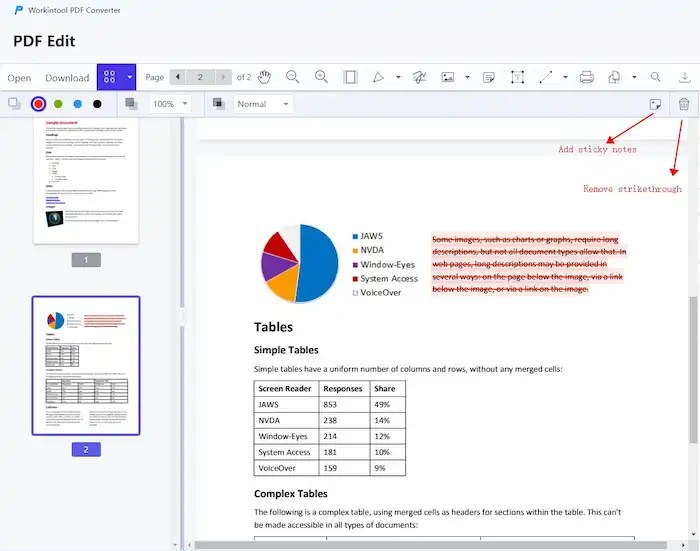Open the signature tool
The image size is (700, 551).
[419, 77]
